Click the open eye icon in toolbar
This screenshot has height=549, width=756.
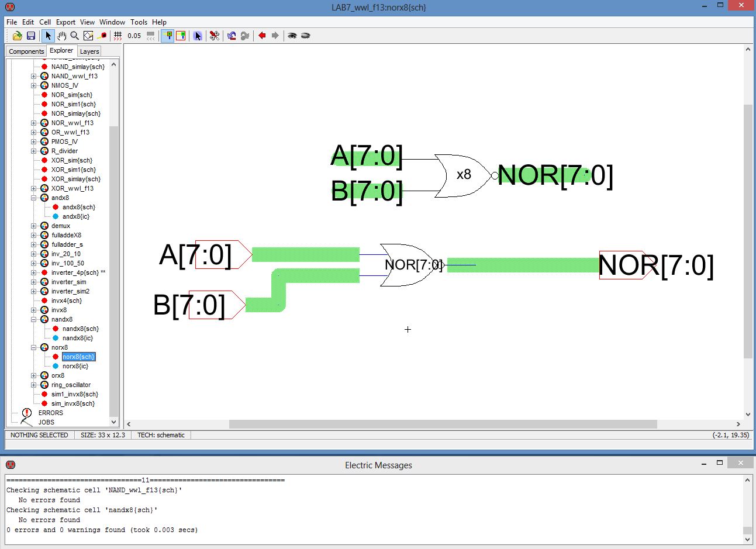point(292,36)
